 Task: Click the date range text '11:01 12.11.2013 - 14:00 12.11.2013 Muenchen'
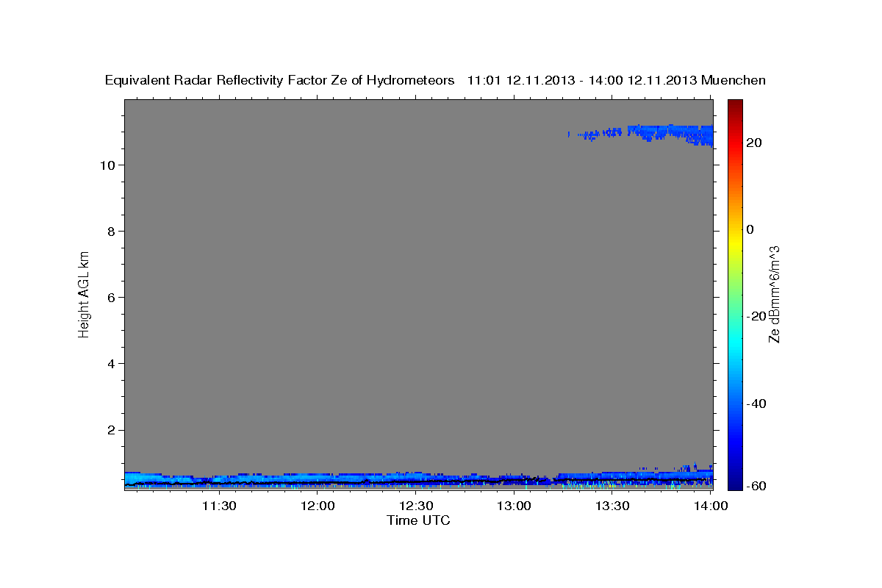pyautogui.click(x=617, y=80)
